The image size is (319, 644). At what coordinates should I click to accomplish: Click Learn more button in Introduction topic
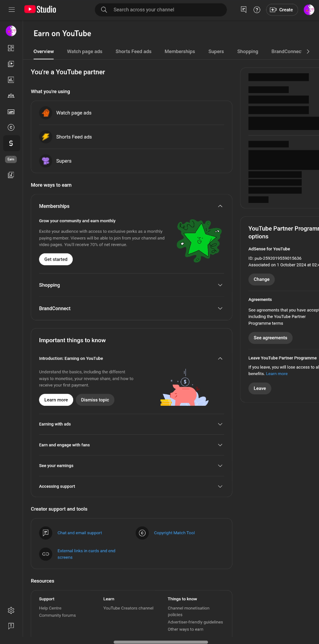pyautogui.click(x=56, y=400)
